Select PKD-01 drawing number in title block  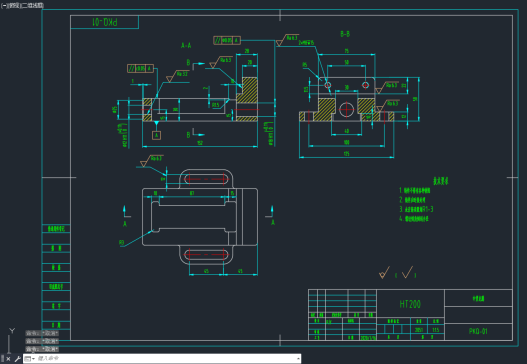coord(478,331)
